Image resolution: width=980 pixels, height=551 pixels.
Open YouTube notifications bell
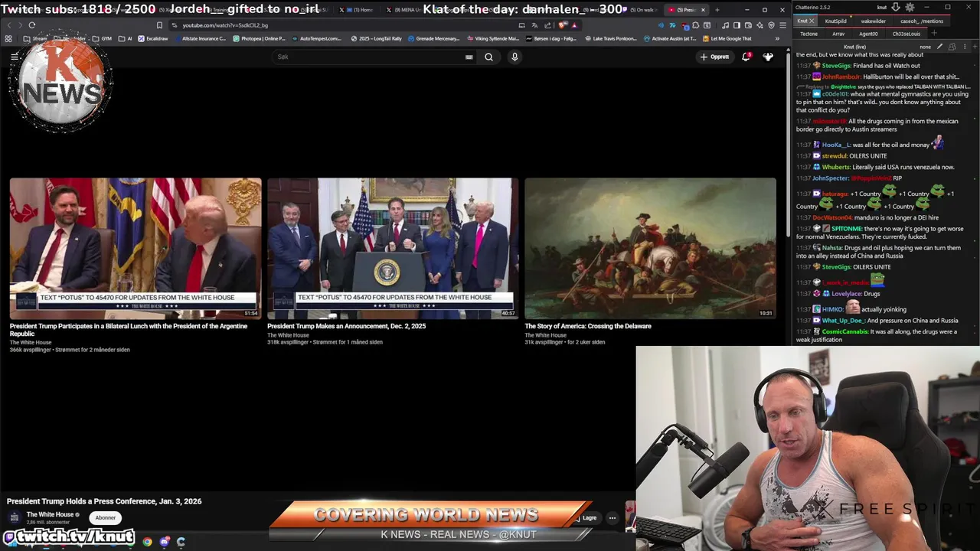point(746,57)
